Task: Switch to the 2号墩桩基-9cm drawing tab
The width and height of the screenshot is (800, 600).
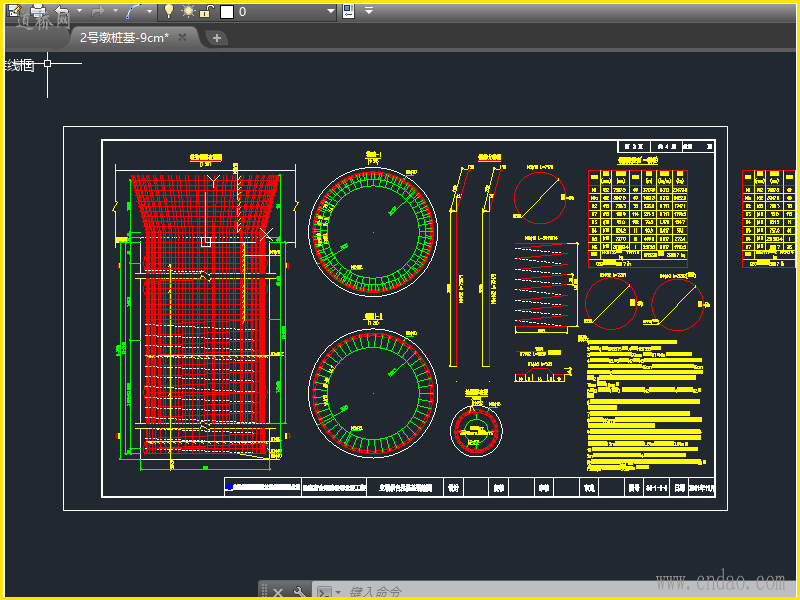Action: pos(124,38)
